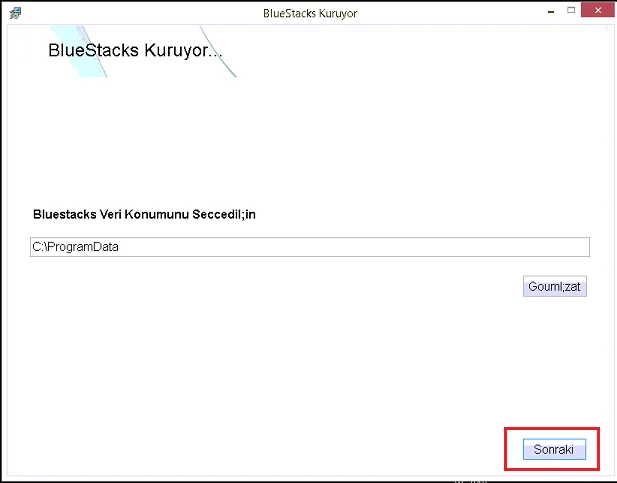This screenshot has height=483, width=617.
Task: Open folder browser with Gouml;zat button
Action: [x=554, y=286]
